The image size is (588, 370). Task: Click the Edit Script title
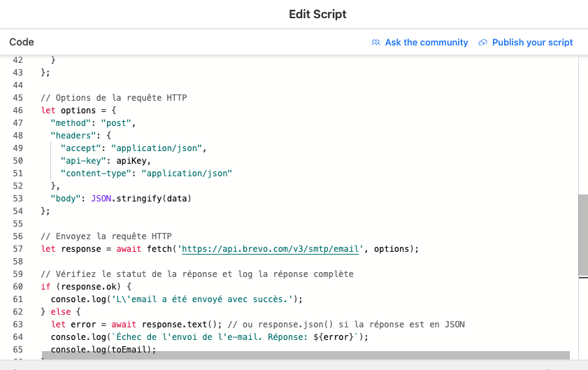[x=317, y=14]
